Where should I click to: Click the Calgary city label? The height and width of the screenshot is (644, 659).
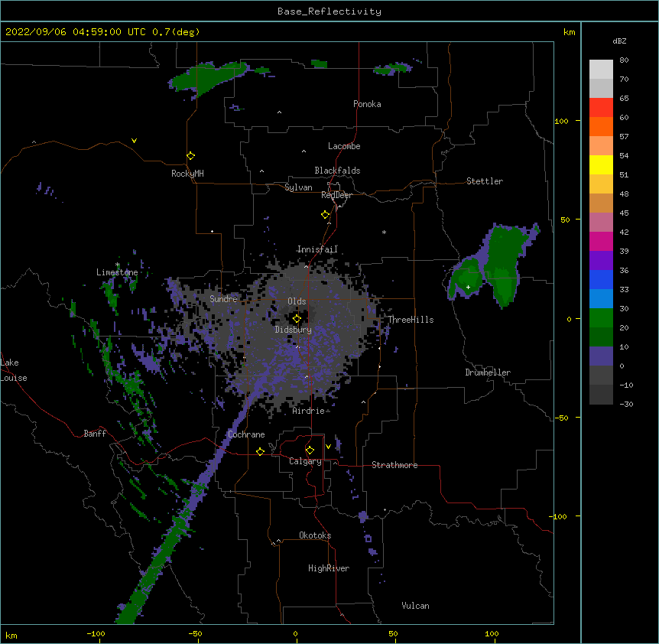(x=305, y=461)
